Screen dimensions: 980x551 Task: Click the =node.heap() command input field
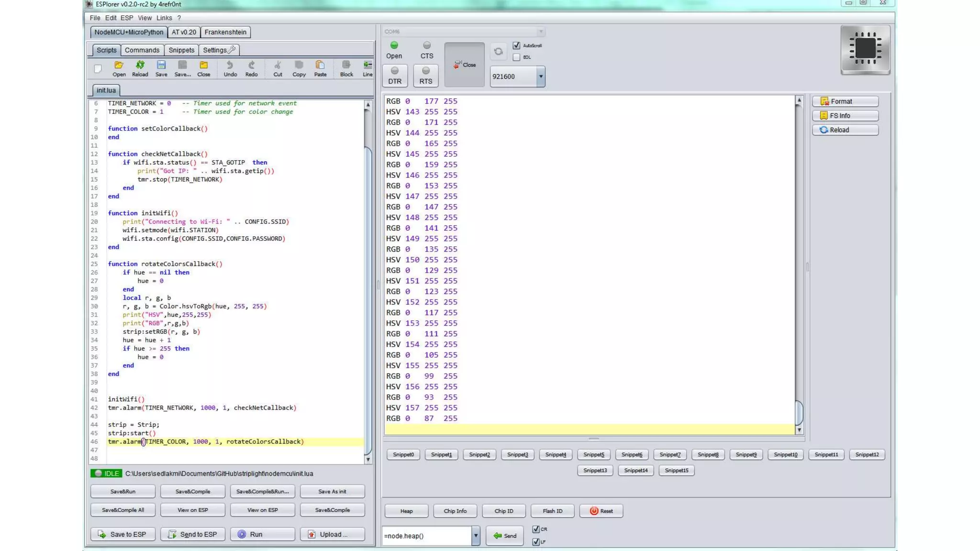coord(426,536)
